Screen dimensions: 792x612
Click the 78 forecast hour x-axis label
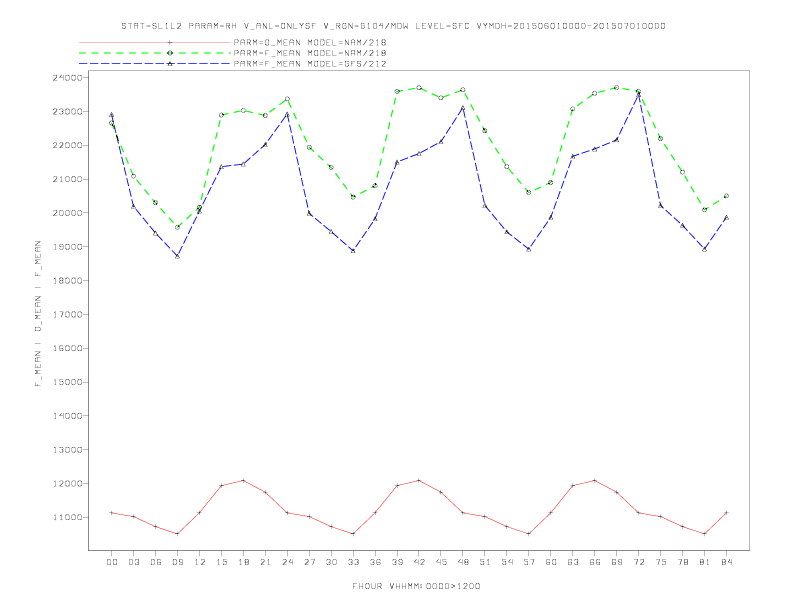(682, 562)
